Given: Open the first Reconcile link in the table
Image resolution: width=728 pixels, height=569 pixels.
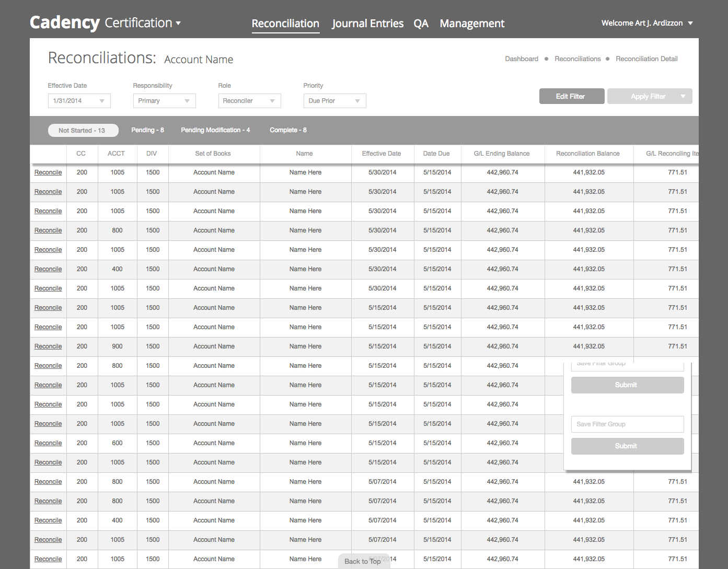Looking at the screenshot, I should tap(48, 172).
